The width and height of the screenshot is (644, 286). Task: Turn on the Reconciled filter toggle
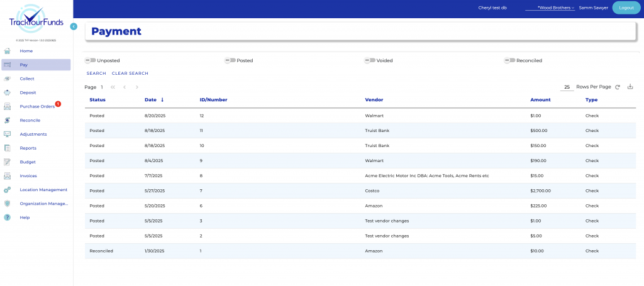pyautogui.click(x=509, y=60)
